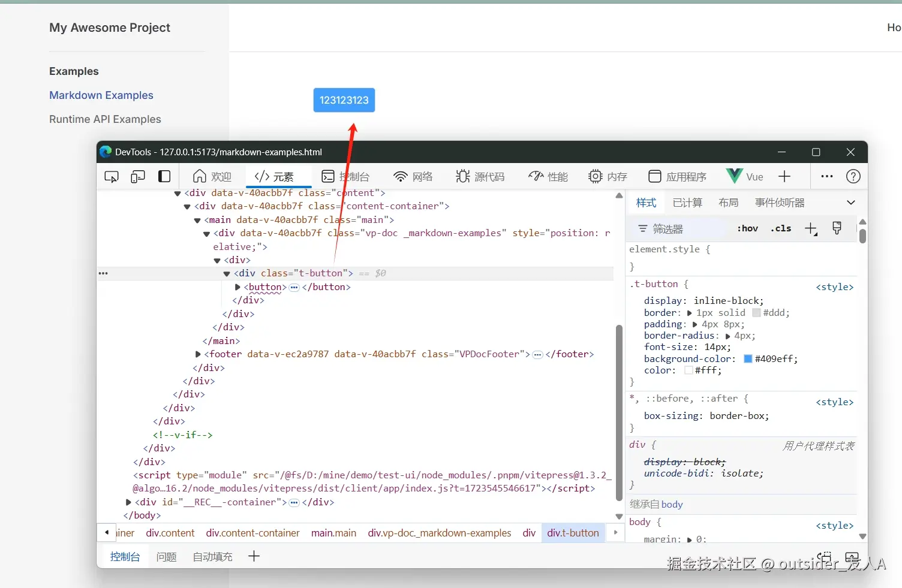902x588 pixels.
Task: Select main.main in the breadcrumb
Action: [x=333, y=533]
